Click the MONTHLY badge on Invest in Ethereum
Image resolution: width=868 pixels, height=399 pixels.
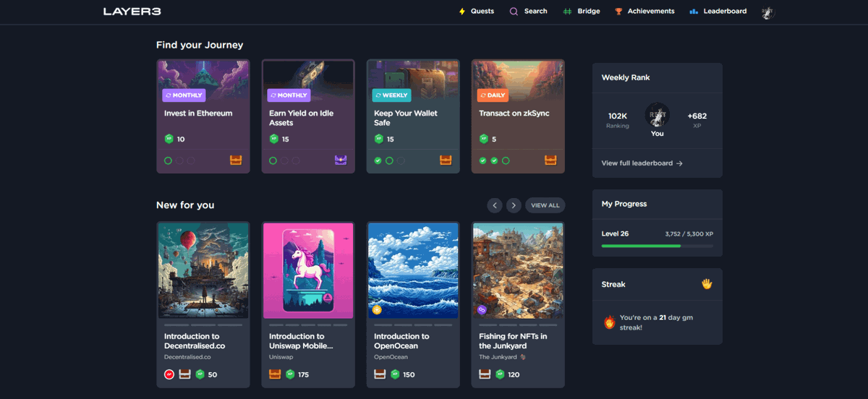184,95
